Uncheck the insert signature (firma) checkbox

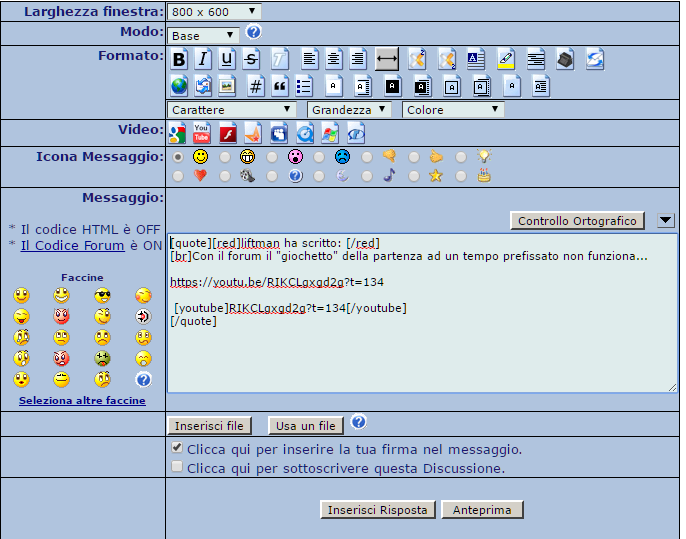[x=177, y=448]
